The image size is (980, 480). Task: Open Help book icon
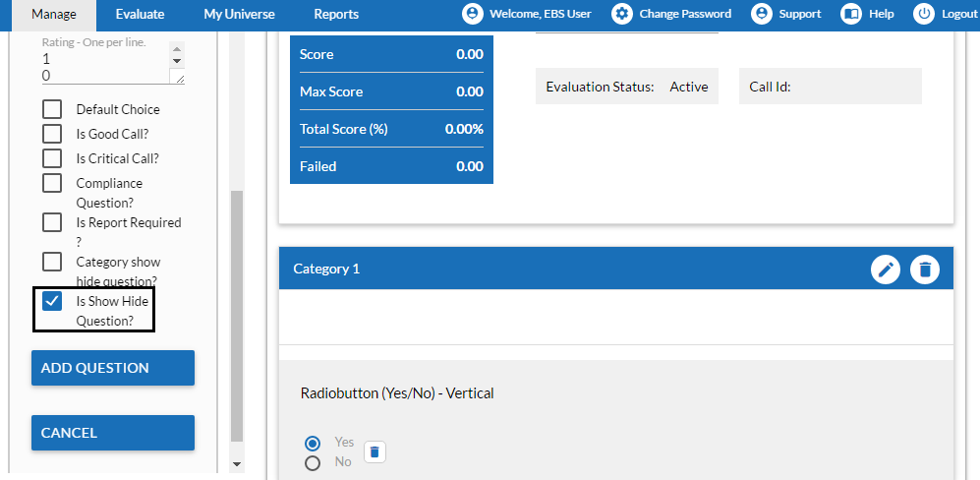point(850,14)
